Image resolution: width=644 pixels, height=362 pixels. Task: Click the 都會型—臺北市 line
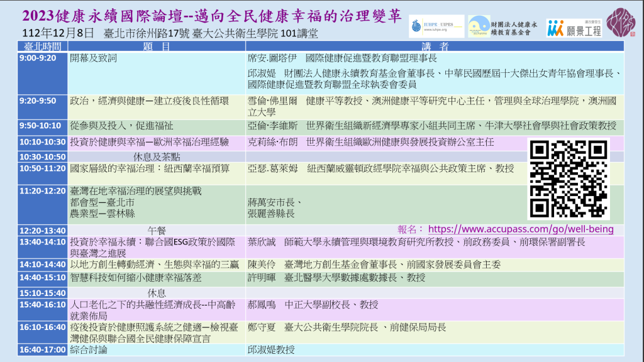coord(103,202)
